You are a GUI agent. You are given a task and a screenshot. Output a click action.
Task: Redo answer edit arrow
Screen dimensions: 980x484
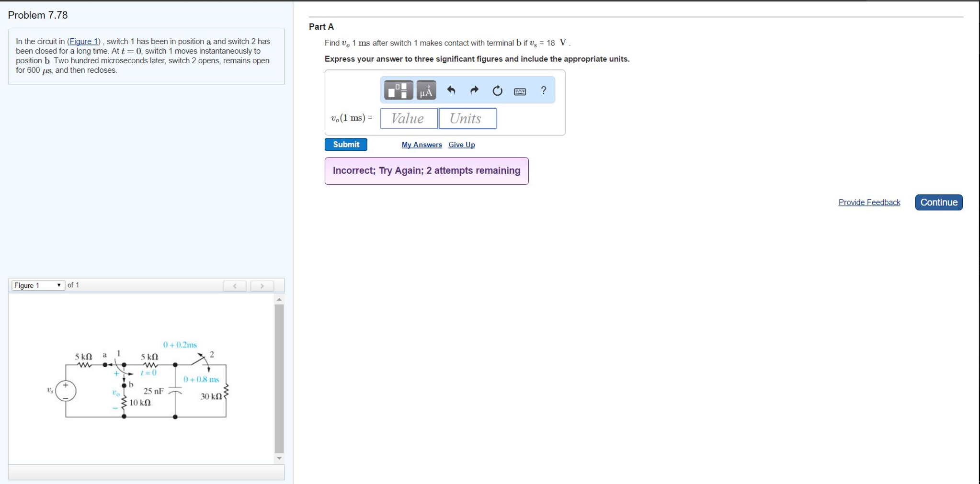pyautogui.click(x=474, y=90)
